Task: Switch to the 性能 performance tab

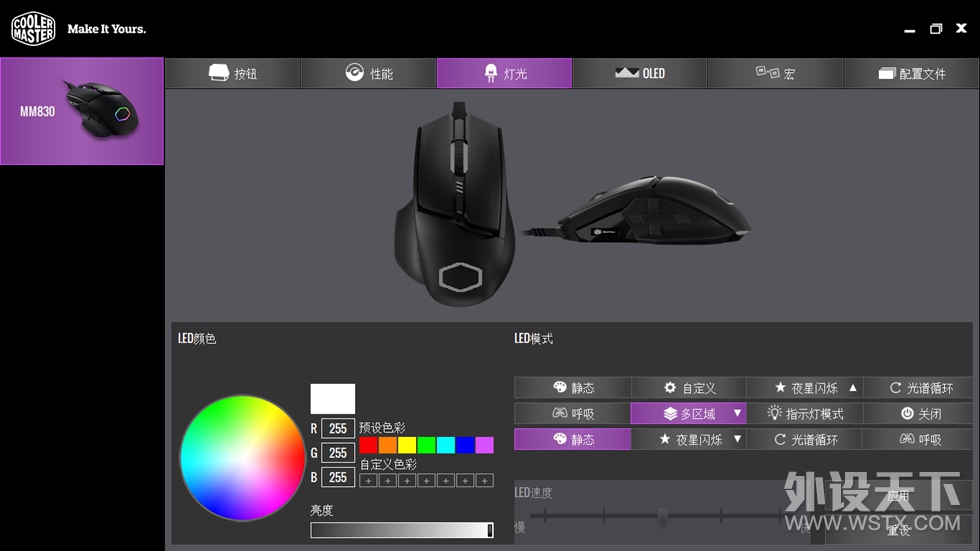Action: click(369, 74)
